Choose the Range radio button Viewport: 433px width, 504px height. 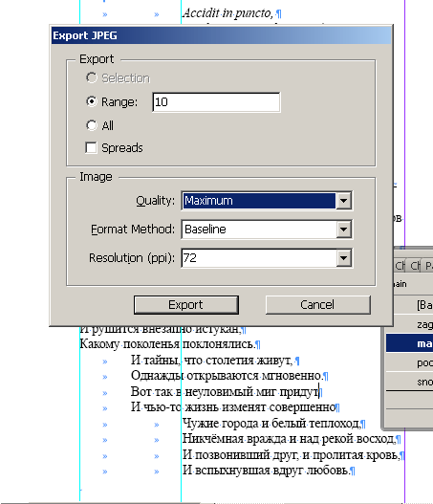tap(92, 101)
